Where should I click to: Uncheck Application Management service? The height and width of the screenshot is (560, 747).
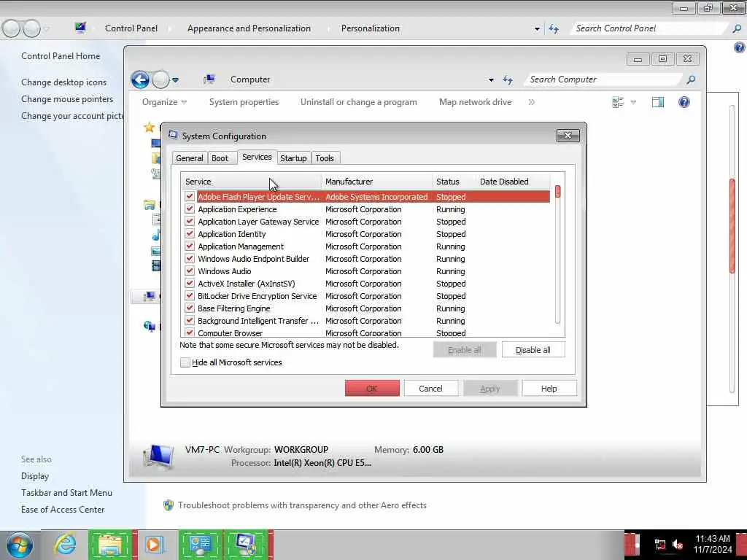[x=190, y=246]
